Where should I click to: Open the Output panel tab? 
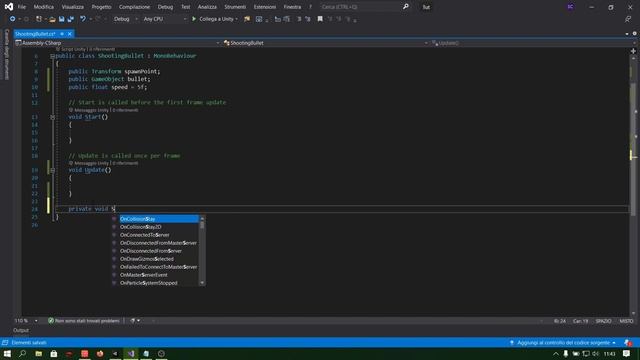(x=21, y=330)
